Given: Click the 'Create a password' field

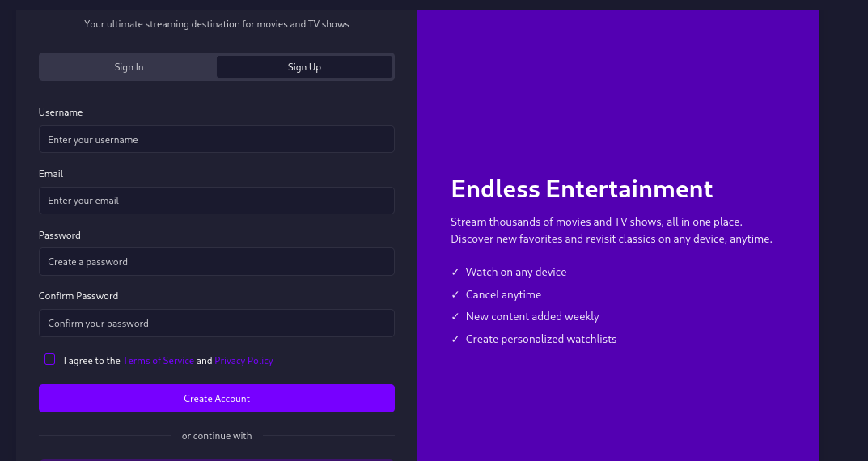Looking at the screenshot, I should coord(216,262).
